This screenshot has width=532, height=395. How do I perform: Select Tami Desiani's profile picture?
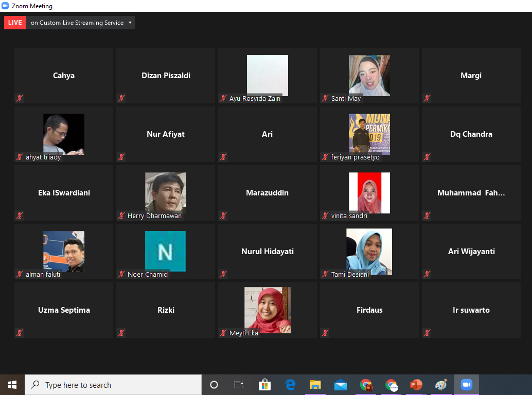[369, 252]
